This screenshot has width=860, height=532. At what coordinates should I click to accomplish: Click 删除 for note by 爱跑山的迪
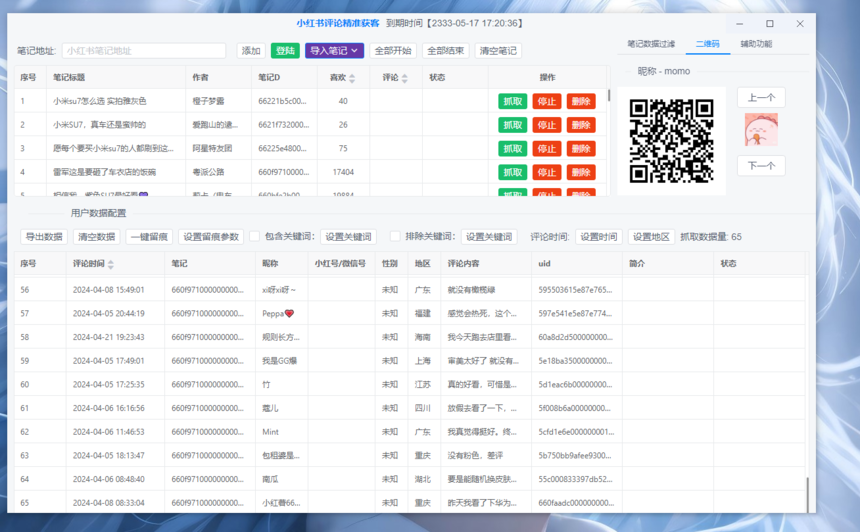pyautogui.click(x=581, y=124)
